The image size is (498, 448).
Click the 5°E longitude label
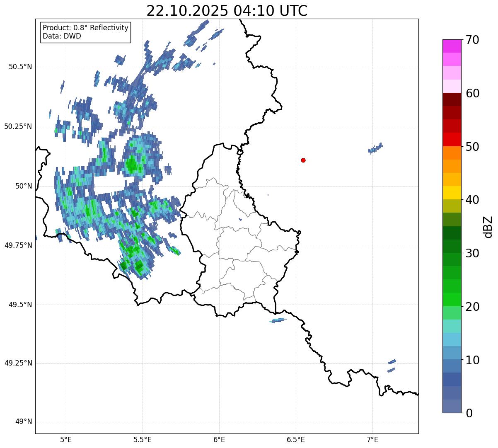(66, 440)
